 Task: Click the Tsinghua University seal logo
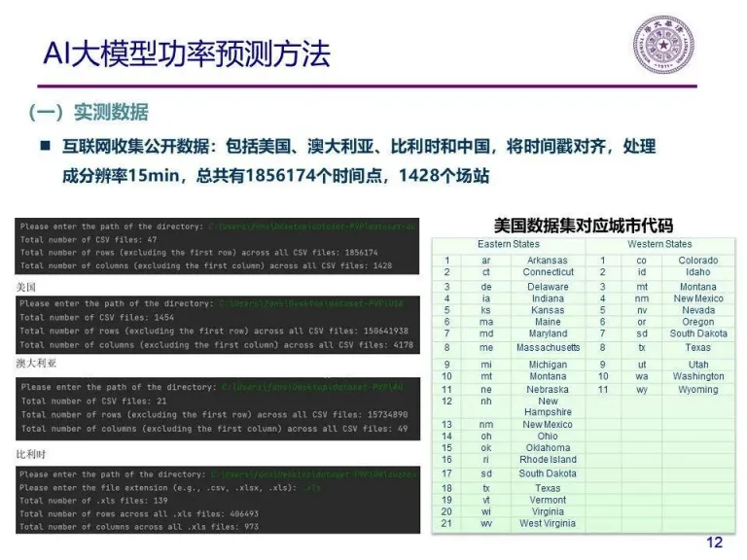663,45
